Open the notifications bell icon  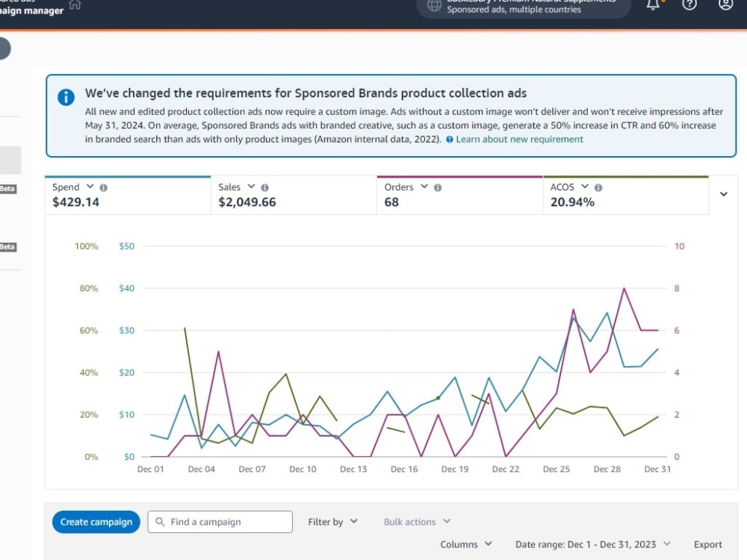click(x=653, y=4)
